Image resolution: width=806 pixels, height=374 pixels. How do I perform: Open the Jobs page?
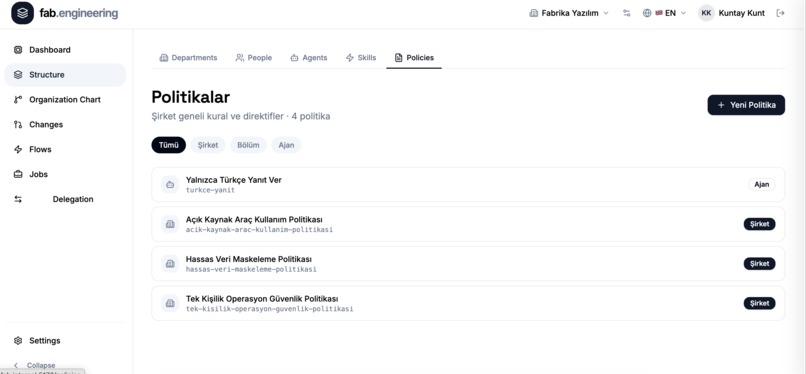point(65,174)
